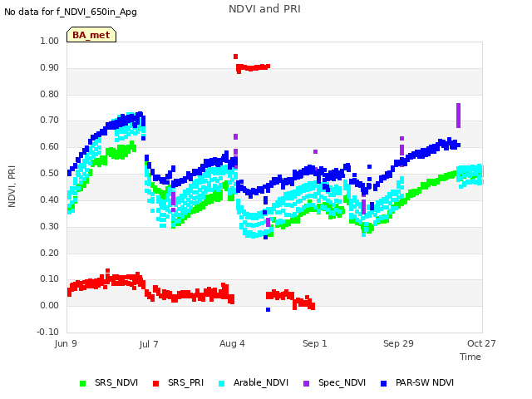Image resolution: width=532 pixels, height=399 pixels.
Task: Click the red SRS_PRI legend swatch
Action: click(x=155, y=383)
